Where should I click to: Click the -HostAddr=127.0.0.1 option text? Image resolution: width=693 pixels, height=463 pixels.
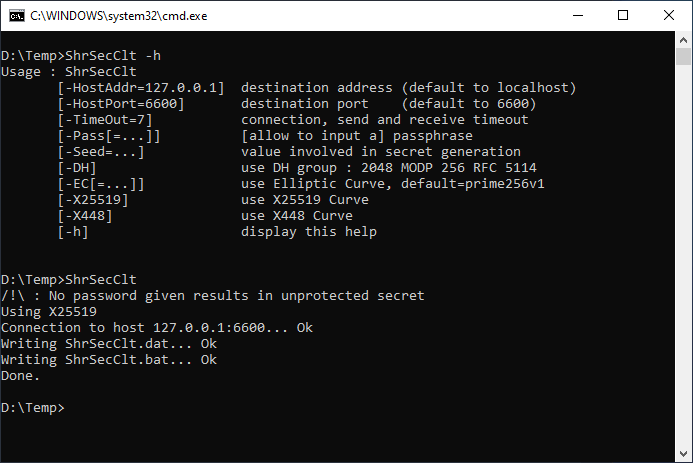pos(141,87)
